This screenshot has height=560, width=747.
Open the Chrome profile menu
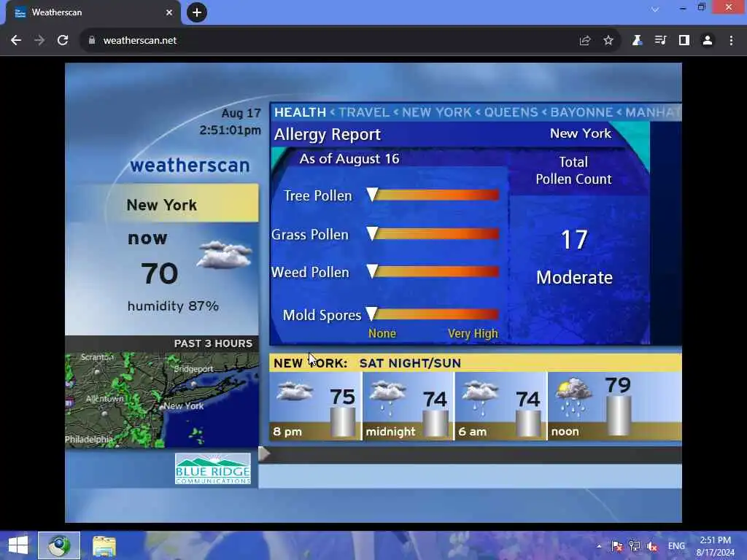pos(708,41)
